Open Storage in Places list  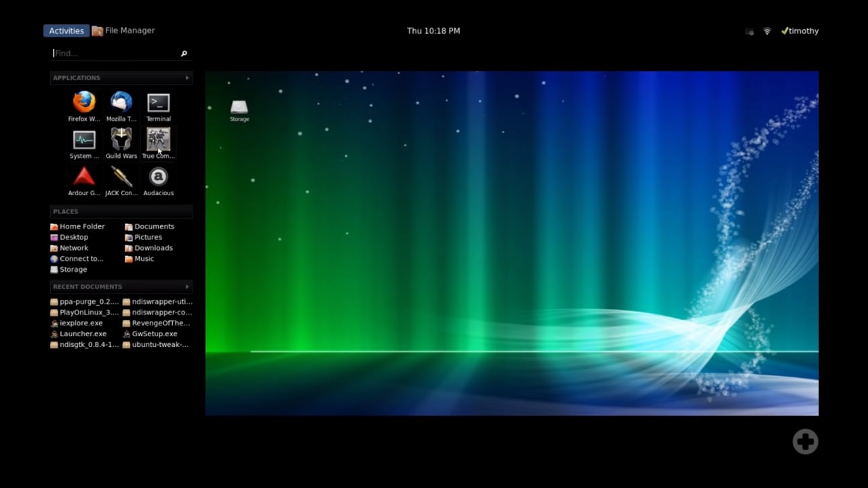point(68,270)
